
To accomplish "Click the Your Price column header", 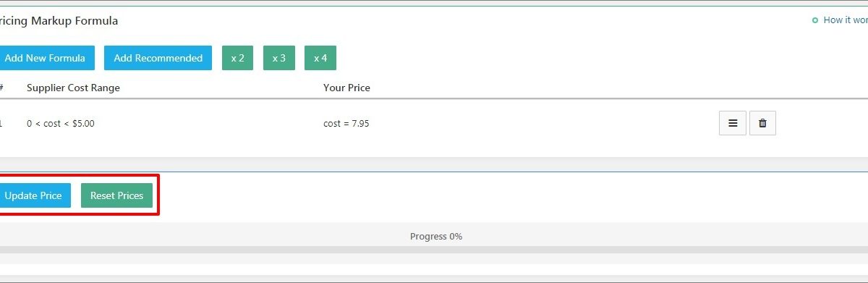I will tap(346, 88).
